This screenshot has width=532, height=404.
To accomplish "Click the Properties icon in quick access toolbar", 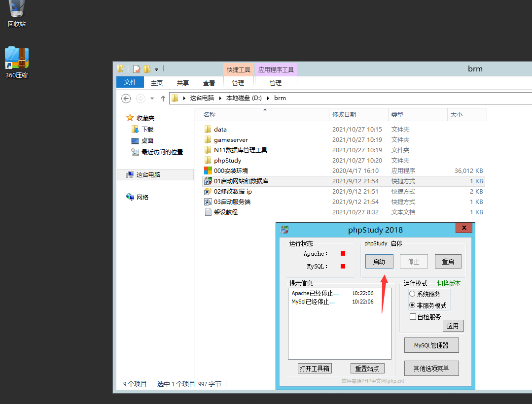I will [137, 69].
